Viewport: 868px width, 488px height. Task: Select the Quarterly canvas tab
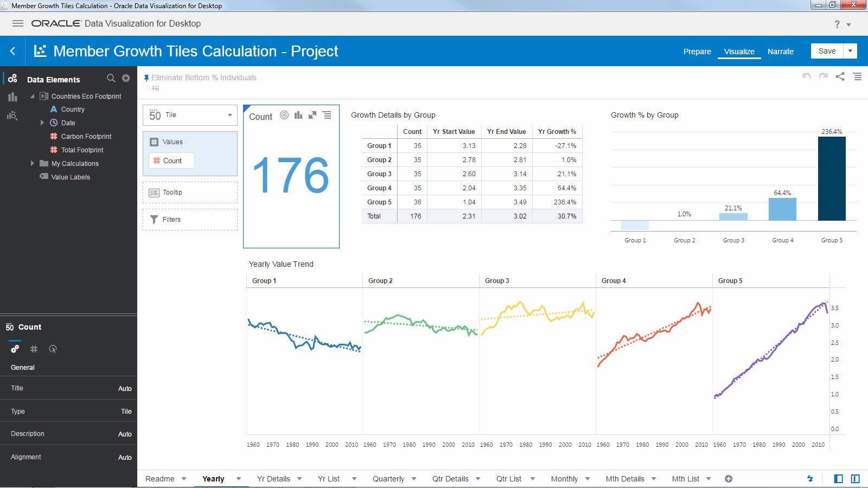pos(388,479)
